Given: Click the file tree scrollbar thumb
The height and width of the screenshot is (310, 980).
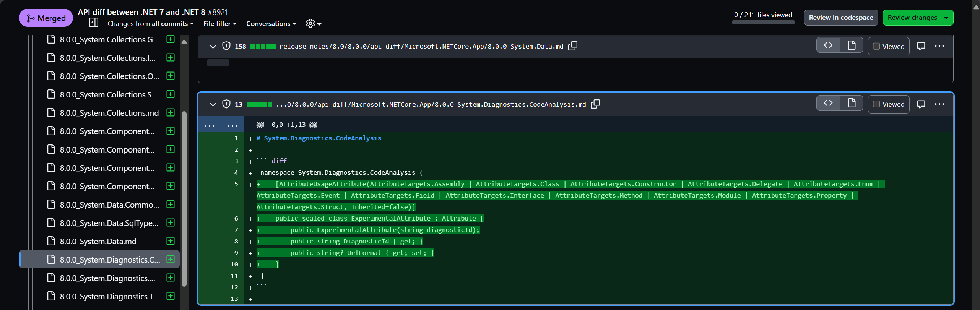Looking at the screenshot, I should (x=184, y=199).
